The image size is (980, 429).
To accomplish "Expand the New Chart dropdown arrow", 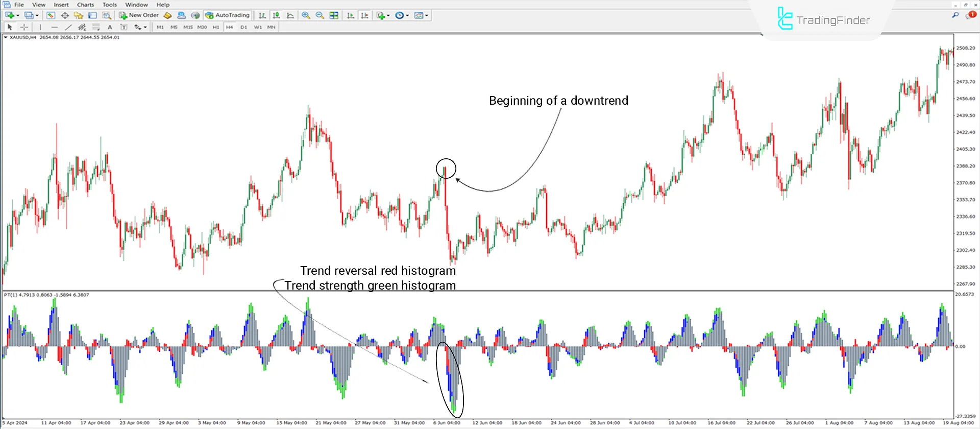I will [18, 15].
